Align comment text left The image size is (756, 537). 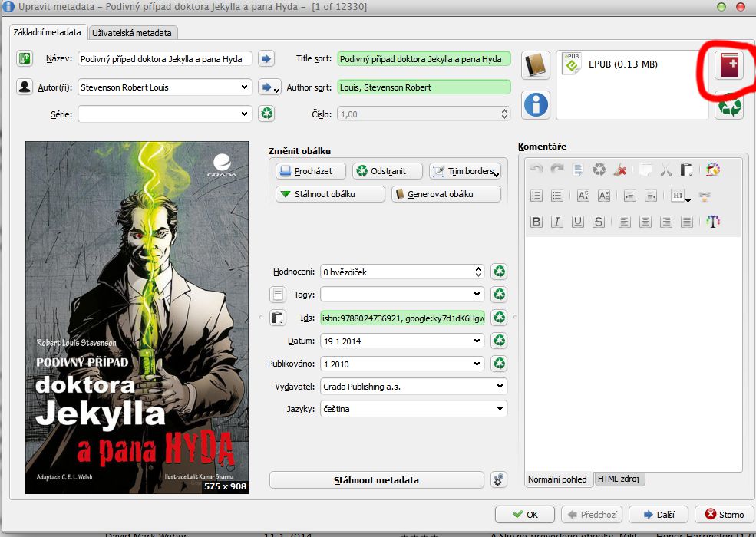[625, 221]
